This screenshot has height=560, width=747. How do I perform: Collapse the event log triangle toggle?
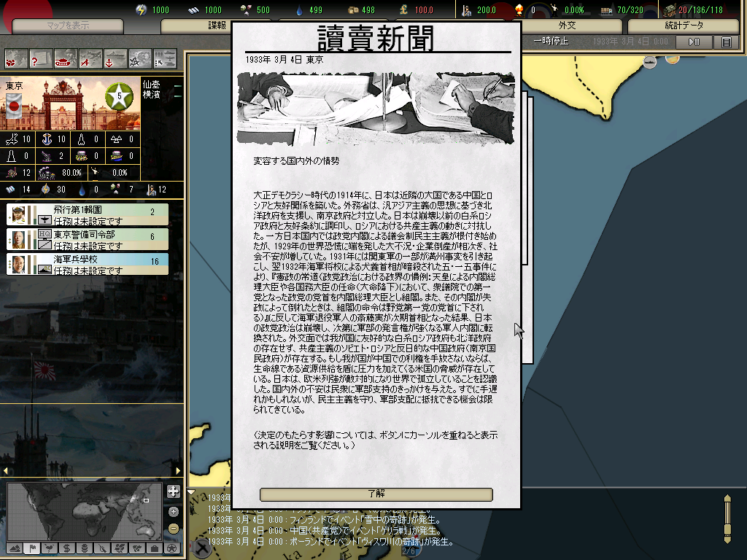pos(192,492)
